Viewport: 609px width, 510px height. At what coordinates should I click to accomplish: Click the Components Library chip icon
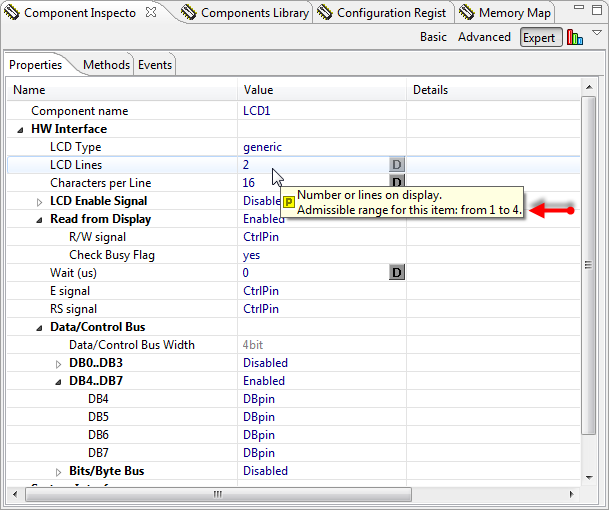189,13
